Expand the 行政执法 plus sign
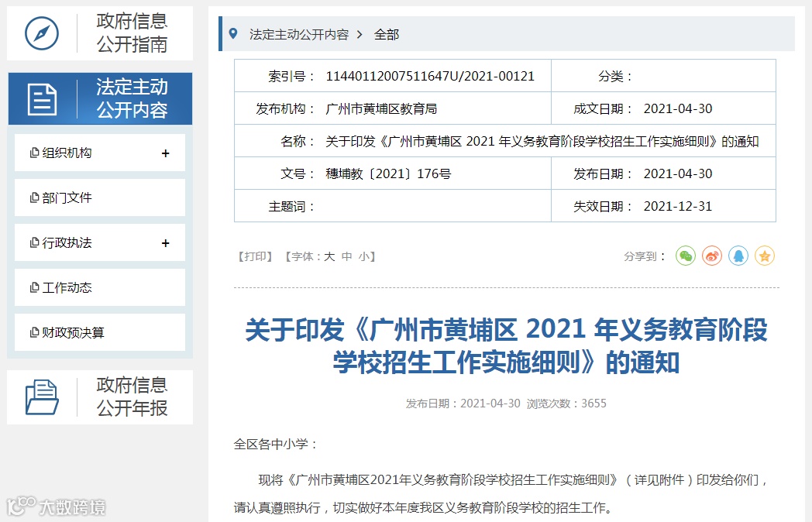The image size is (812, 522). point(166,243)
